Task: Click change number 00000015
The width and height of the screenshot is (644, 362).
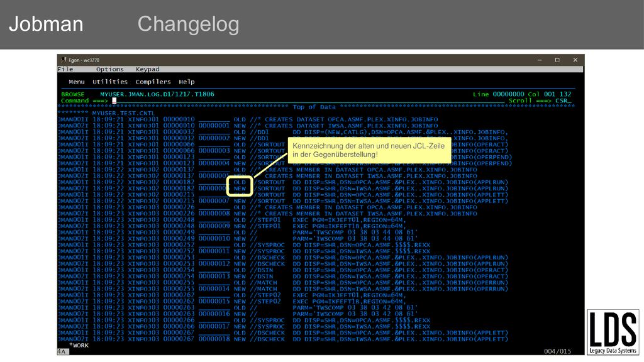Action: tap(214, 301)
